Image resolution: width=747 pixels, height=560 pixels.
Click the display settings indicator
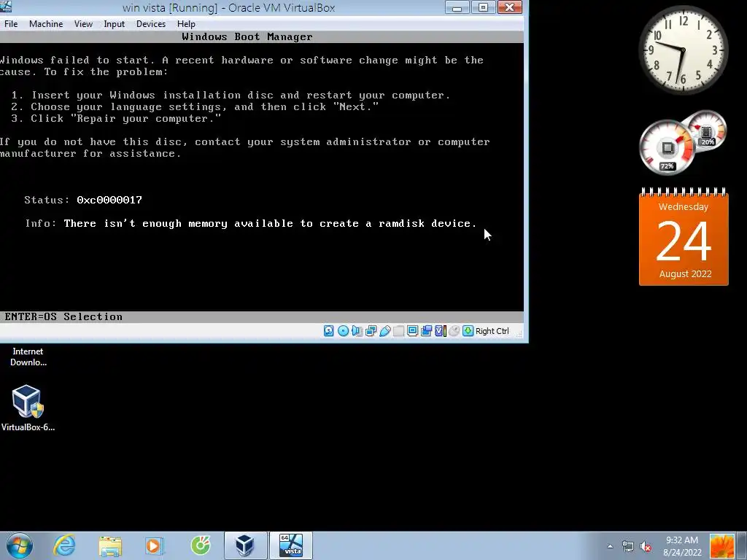[x=413, y=331]
